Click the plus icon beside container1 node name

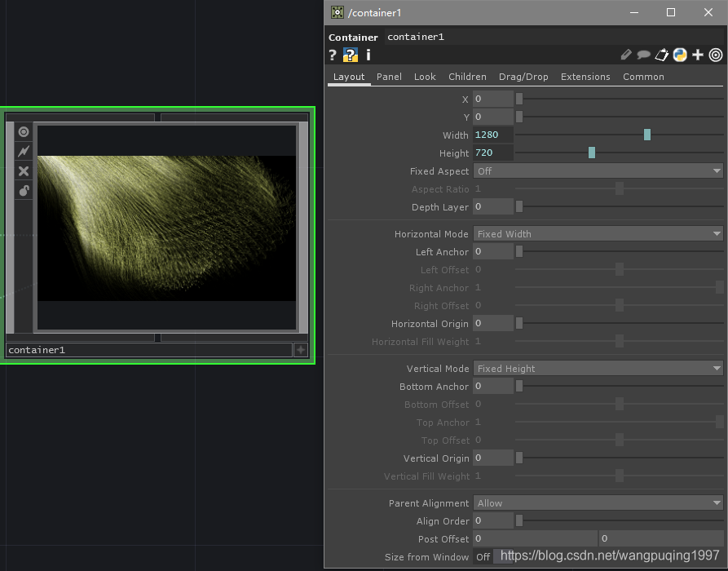[301, 350]
